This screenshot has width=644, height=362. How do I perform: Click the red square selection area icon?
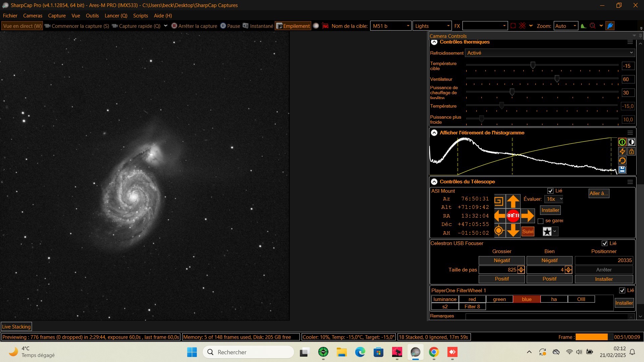coord(513,26)
